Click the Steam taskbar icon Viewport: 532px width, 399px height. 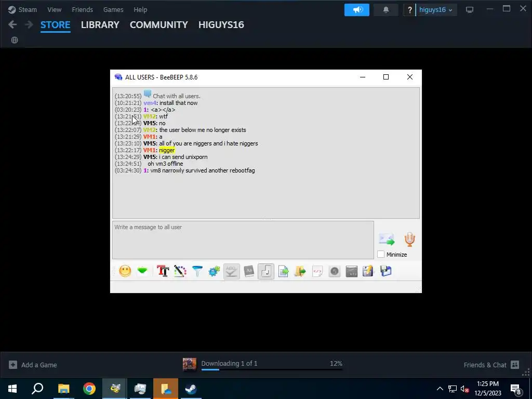191,389
